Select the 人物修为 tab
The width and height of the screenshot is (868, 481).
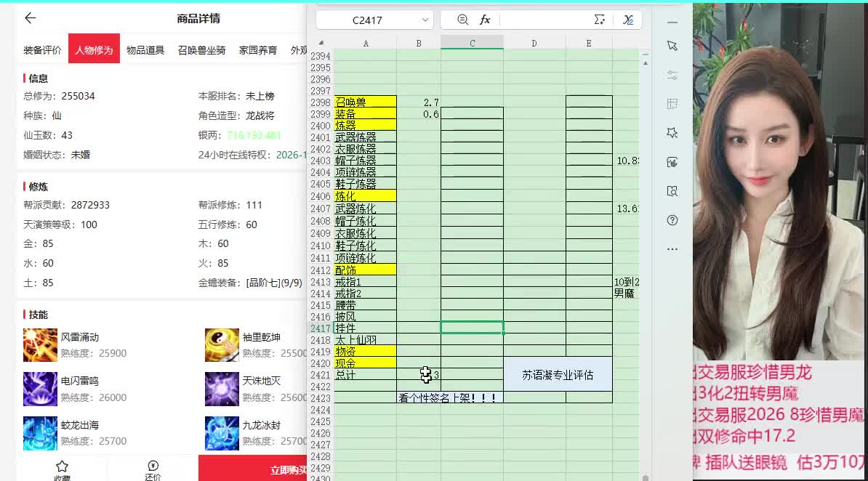pos(94,48)
